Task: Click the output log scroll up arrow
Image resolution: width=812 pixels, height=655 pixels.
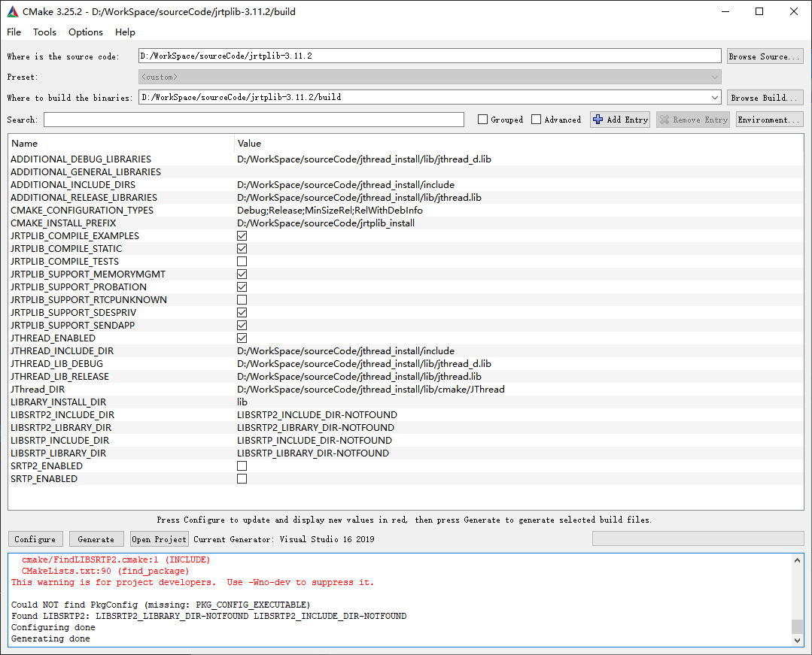Action: [798, 560]
